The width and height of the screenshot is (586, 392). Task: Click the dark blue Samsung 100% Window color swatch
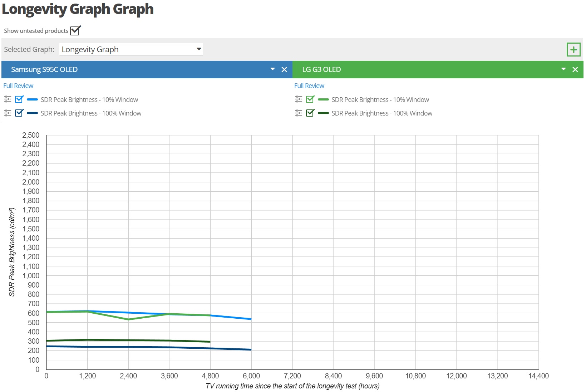(32, 113)
